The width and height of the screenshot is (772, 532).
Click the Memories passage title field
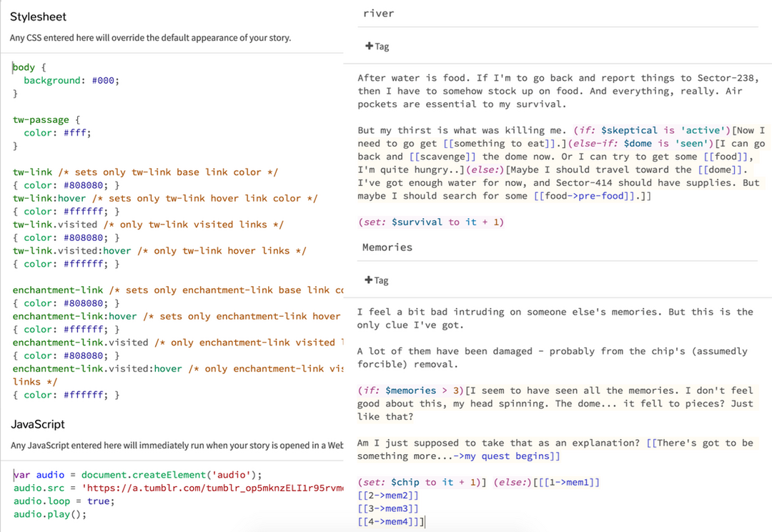558,247
